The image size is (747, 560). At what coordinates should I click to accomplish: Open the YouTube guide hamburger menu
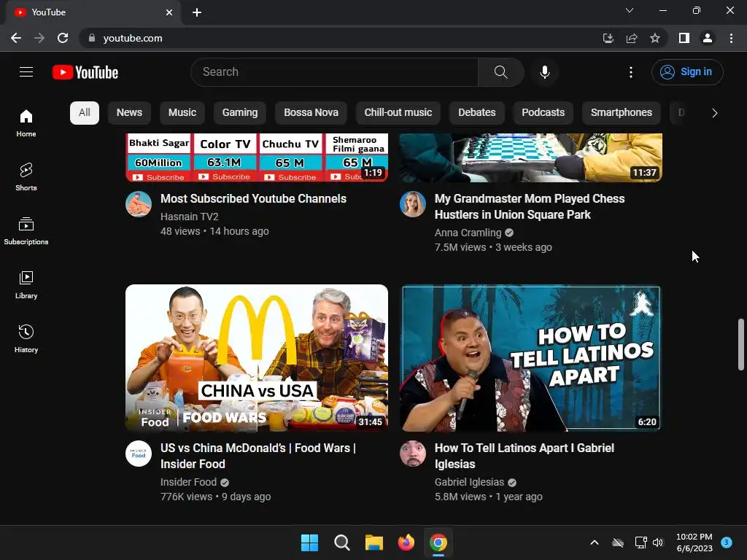click(26, 72)
